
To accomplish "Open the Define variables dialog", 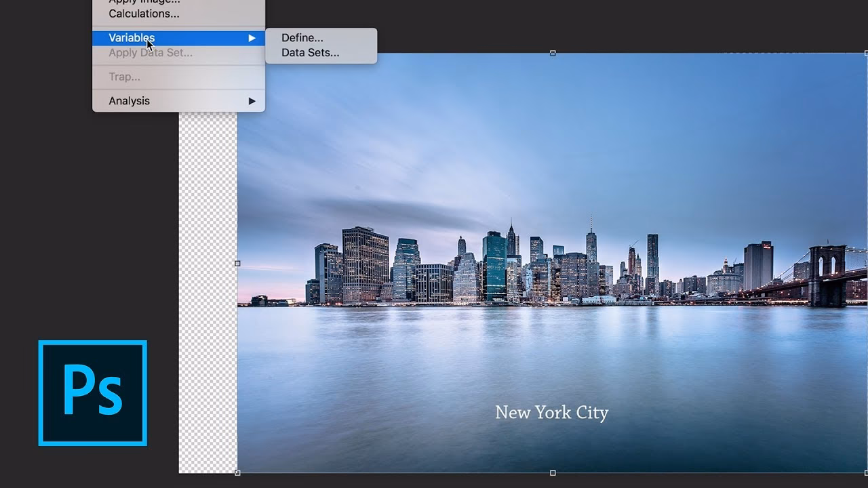I will tap(302, 37).
